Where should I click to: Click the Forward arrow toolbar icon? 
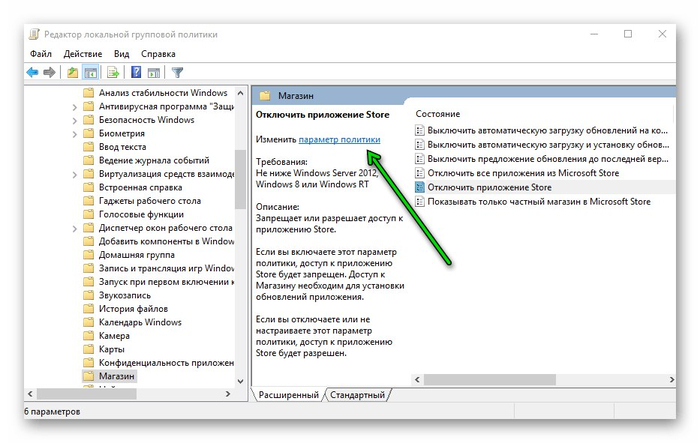coord(49,72)
